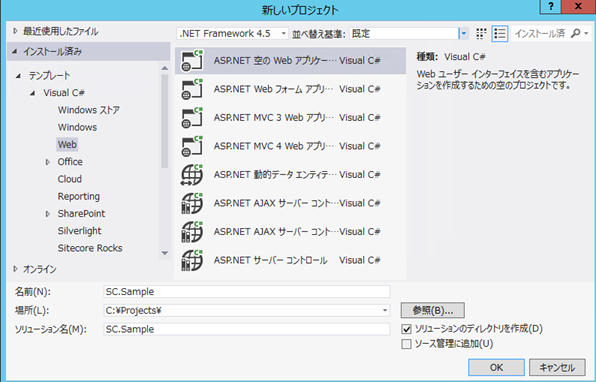The image size is (596, 382).
Task: Click the ASP.NET MVC 4 Web template icon
Action: pos(192,146)
